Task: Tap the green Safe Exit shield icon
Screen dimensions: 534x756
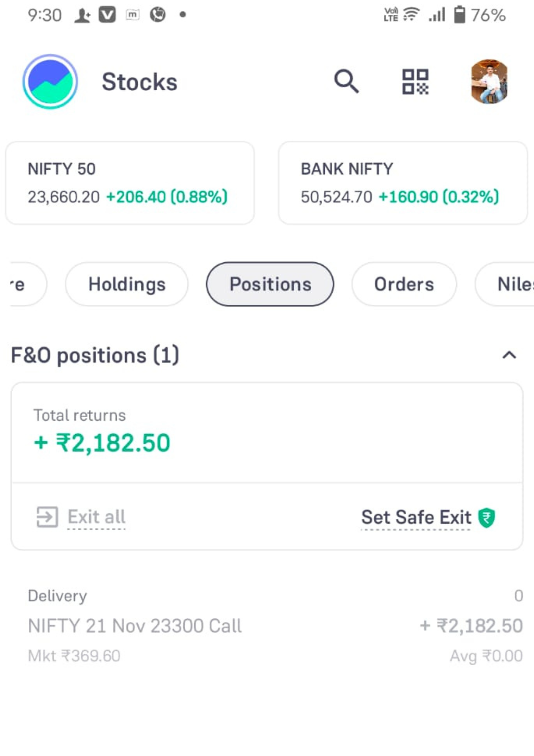Action: point(486,517)
